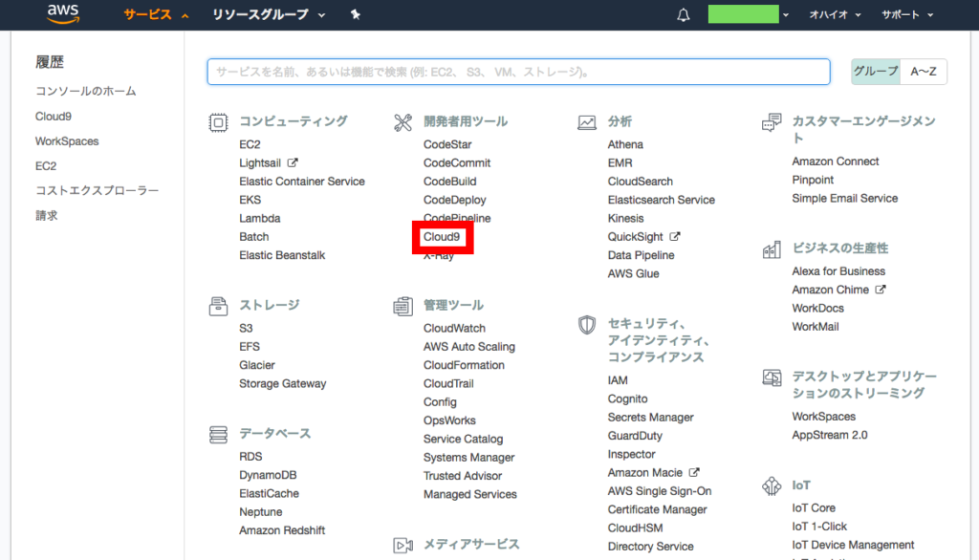Open the account name dropdown
The image size is (979, 560).
pos(749,14)
